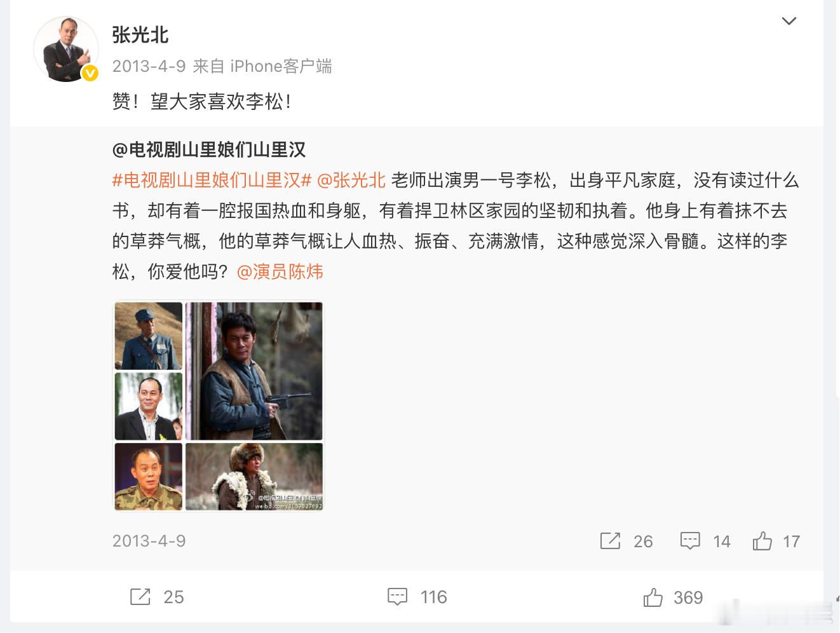Screen dimensions: 840x633
Task: View the large man with pistol photo
Action: (x=254, y=371)
